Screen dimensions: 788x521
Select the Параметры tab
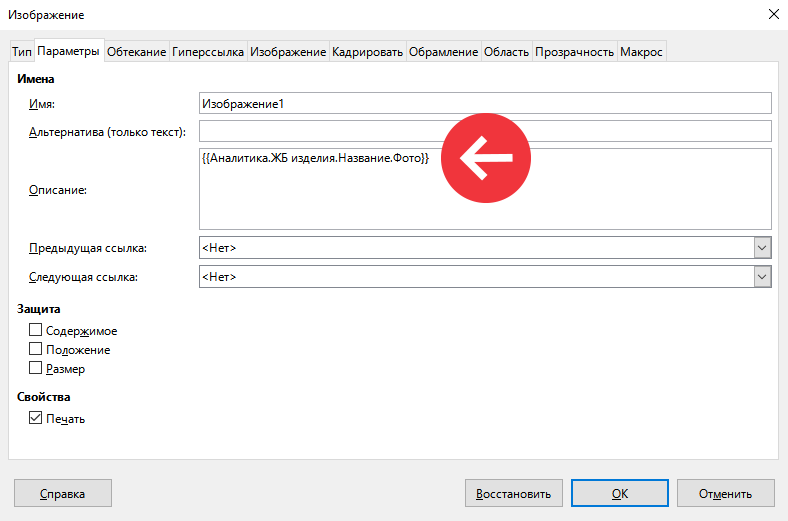(69, 51)
